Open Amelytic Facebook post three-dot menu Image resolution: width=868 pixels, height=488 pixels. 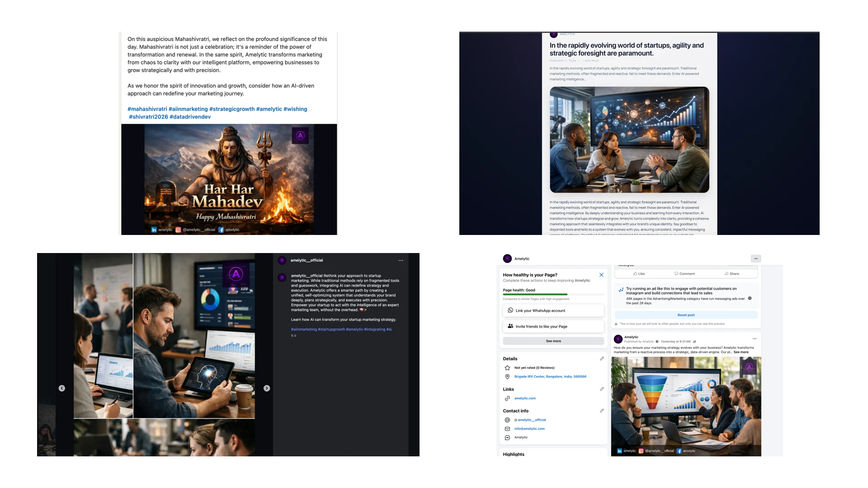click(x=755, y=338)
